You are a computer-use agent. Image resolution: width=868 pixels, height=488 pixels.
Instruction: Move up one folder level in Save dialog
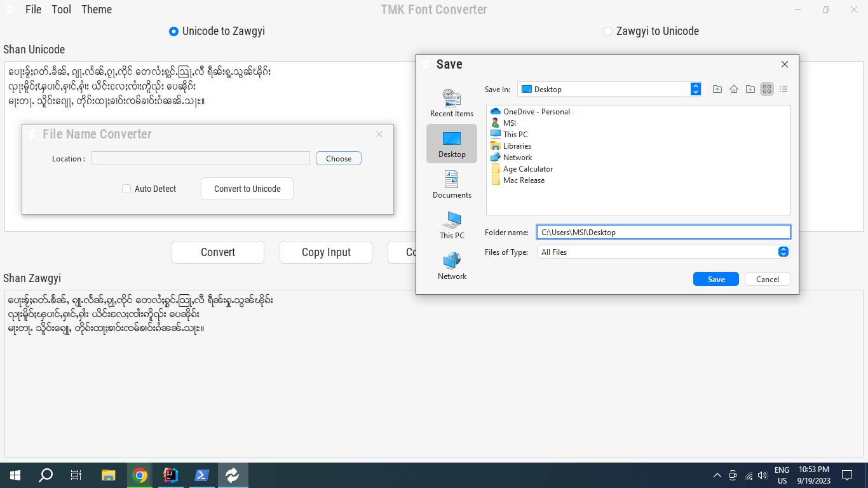(x=717, y=89)
